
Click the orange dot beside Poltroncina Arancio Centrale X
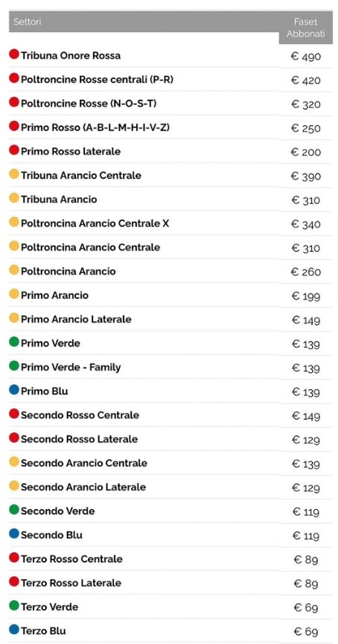(x=14, y=222)
